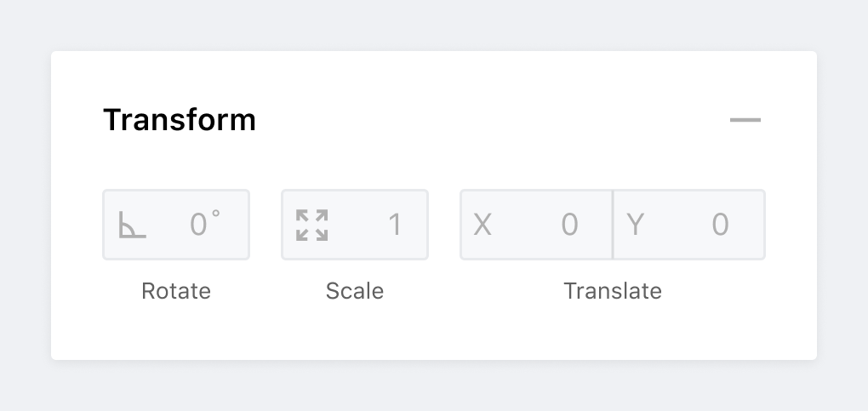
Task: Click the rotate angle icon
Action: point(132,225)
